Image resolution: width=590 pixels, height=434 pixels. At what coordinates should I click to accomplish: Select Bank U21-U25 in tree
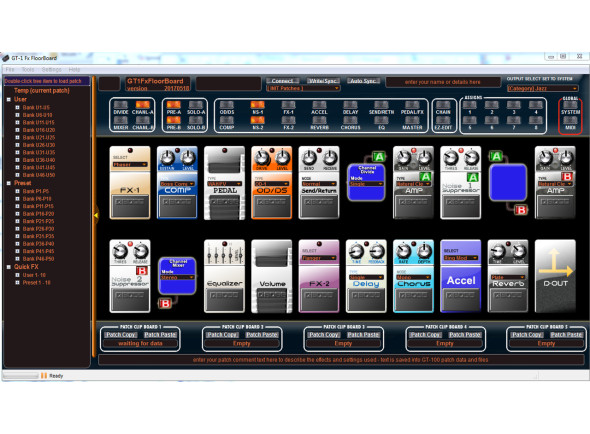(39, 137)
